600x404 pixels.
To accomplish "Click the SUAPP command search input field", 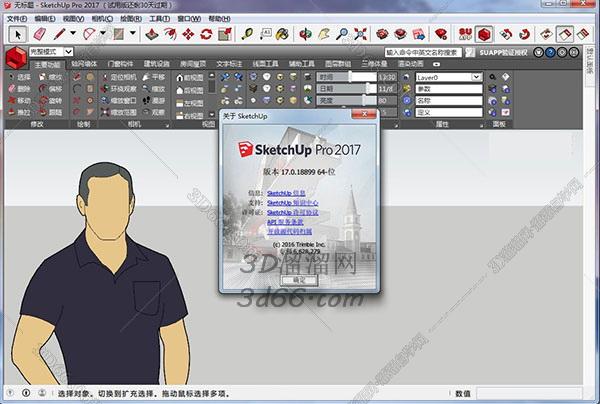I will click(423, 52).
